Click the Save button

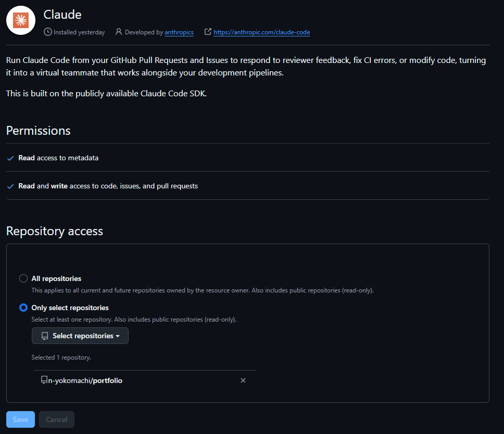[21, 419]
